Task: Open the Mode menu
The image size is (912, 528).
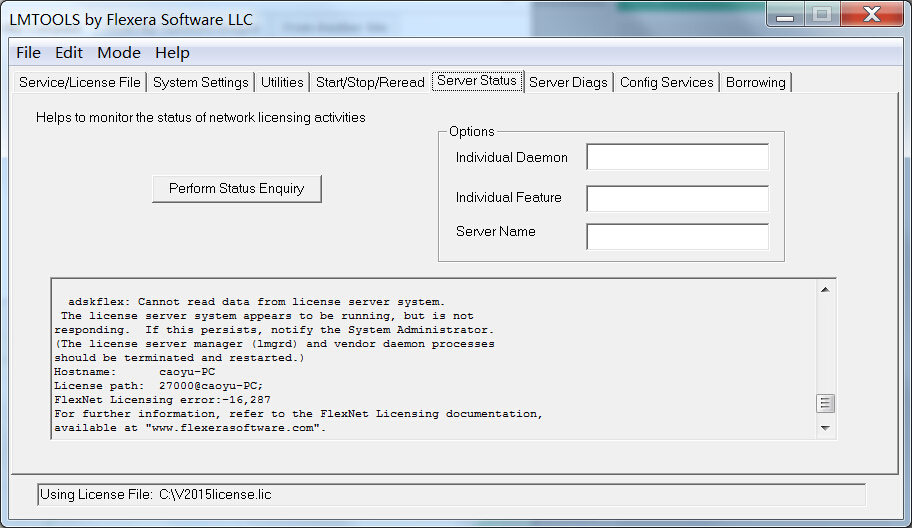Action: [119, 53]
